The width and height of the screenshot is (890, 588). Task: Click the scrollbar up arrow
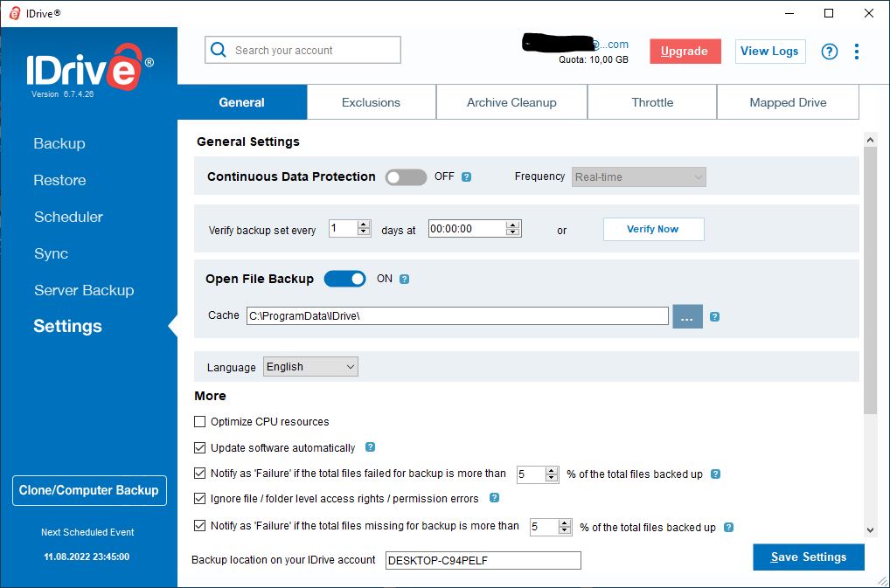870,140
